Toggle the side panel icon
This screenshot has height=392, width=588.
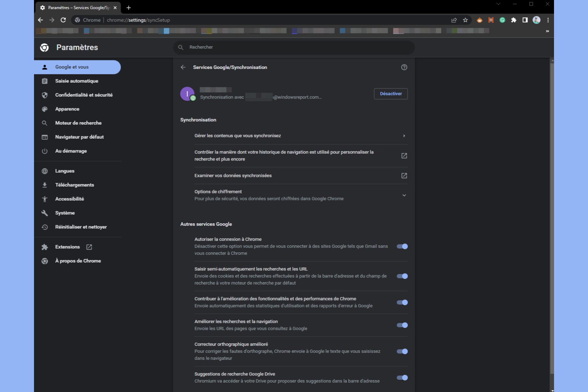(x=525, y=20)
